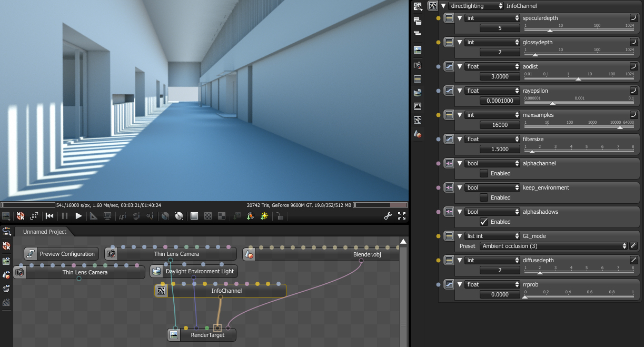
Task: Pause the rendering
Action: [65, 216]
